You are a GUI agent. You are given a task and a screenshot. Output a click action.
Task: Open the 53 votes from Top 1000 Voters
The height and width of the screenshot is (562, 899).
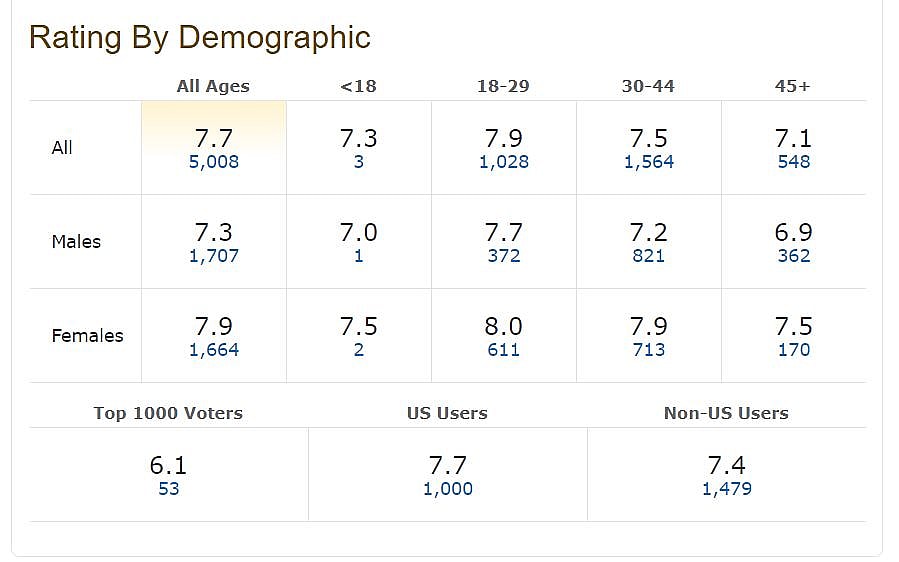[168, 489]
